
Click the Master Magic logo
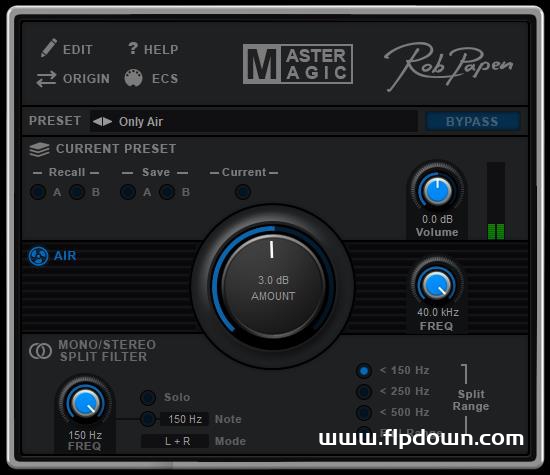point(298,64)
